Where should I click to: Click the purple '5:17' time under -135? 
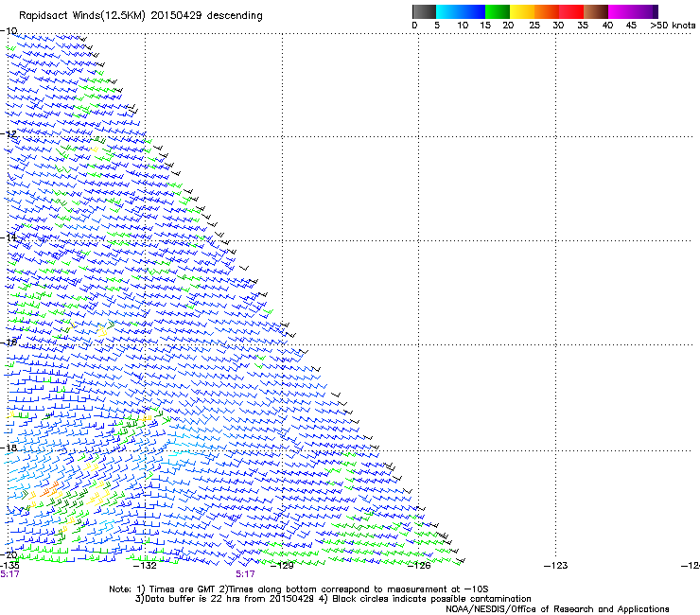coord(9,574)
